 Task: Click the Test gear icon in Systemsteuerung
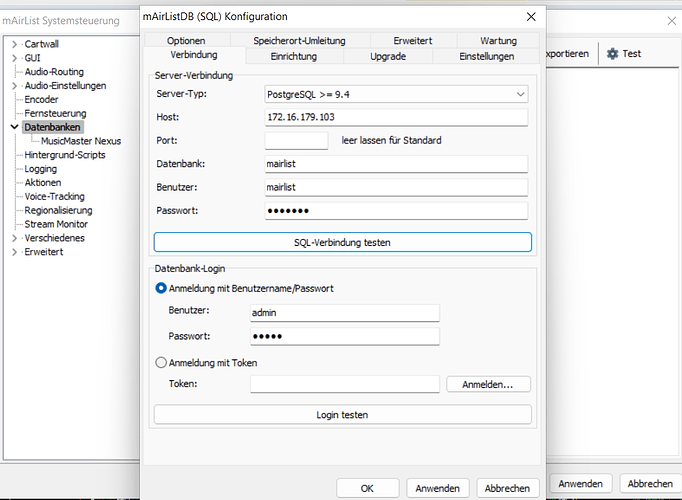(612, 53)
